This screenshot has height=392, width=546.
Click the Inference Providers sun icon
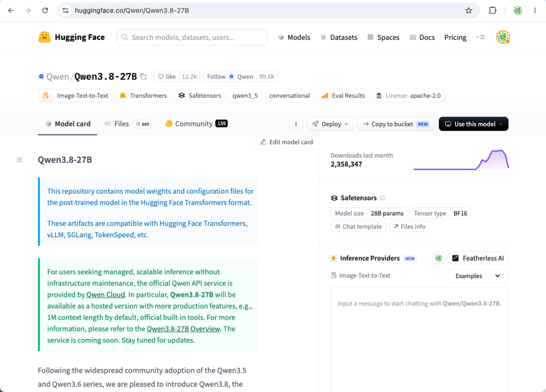coord(334,258)
